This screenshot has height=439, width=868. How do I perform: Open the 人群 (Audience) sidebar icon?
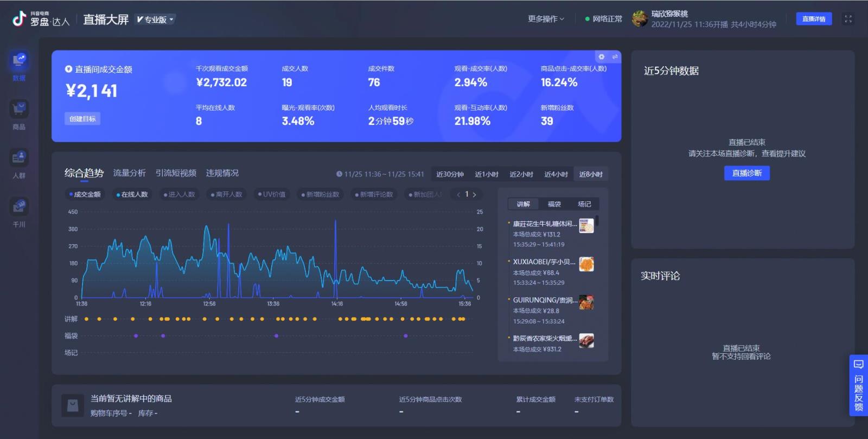[19, 158]
